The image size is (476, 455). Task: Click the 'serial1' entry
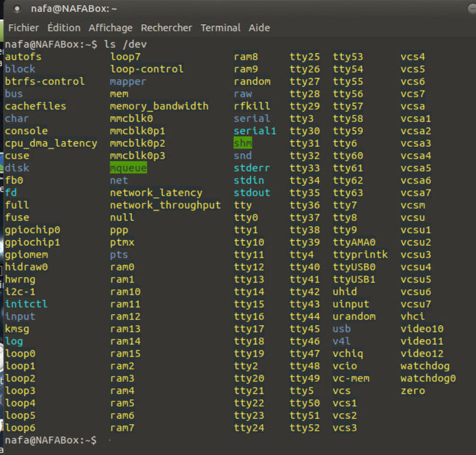pyautogui.click(x=255, y=131)
